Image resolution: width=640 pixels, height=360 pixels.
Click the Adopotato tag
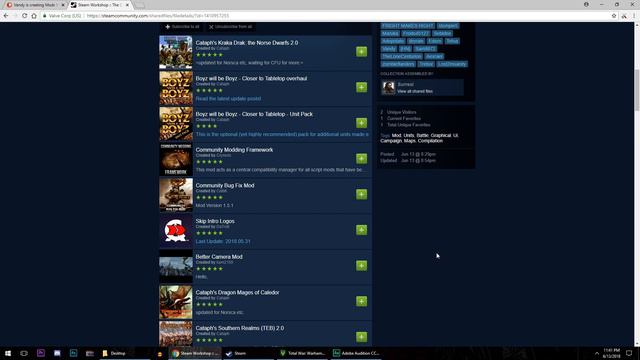(393, 41)
